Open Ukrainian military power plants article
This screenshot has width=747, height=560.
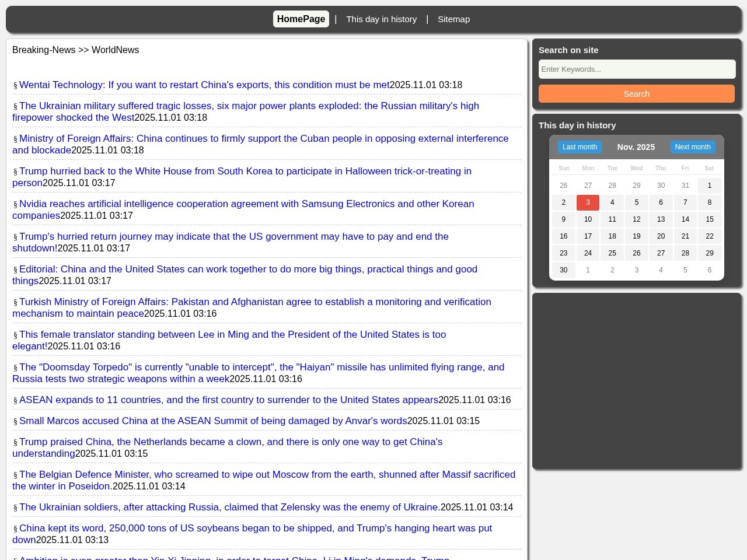pos(249,106)
